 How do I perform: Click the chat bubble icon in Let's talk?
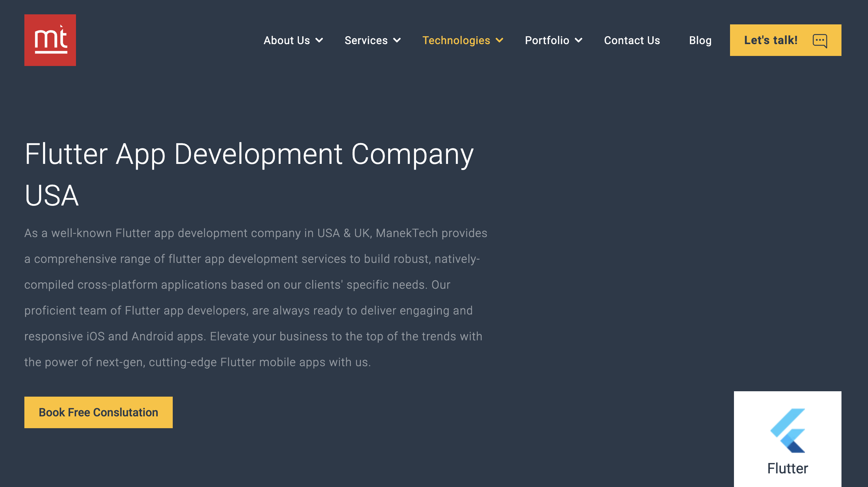pyautogui.click(x=820, y=41)
